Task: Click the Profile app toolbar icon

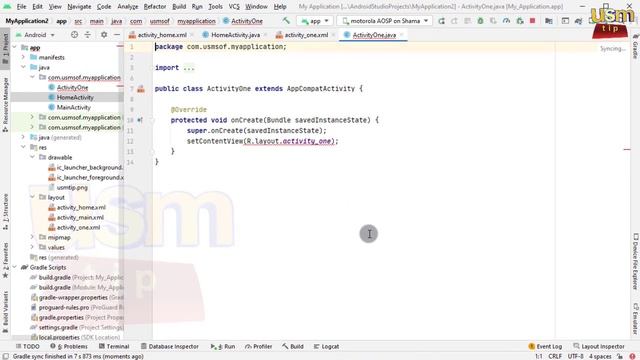Action: [x=507, y=21]
